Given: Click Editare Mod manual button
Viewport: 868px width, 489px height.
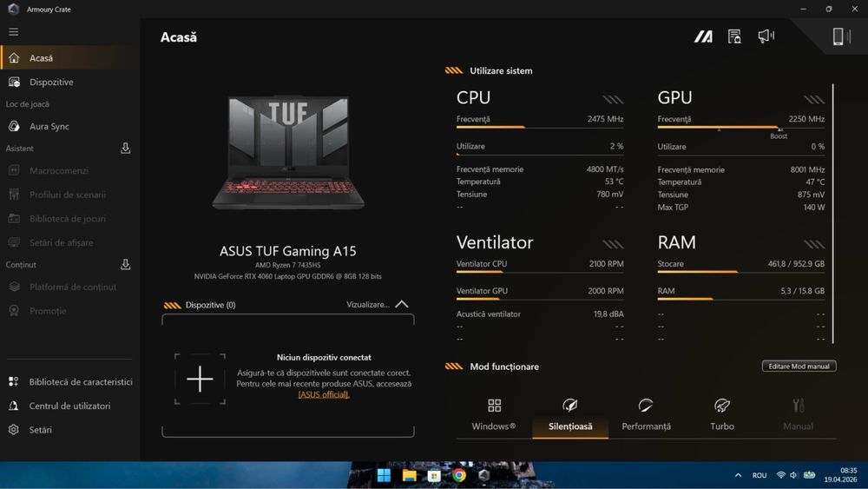Looking at the screenshot, I should (799, 366).
